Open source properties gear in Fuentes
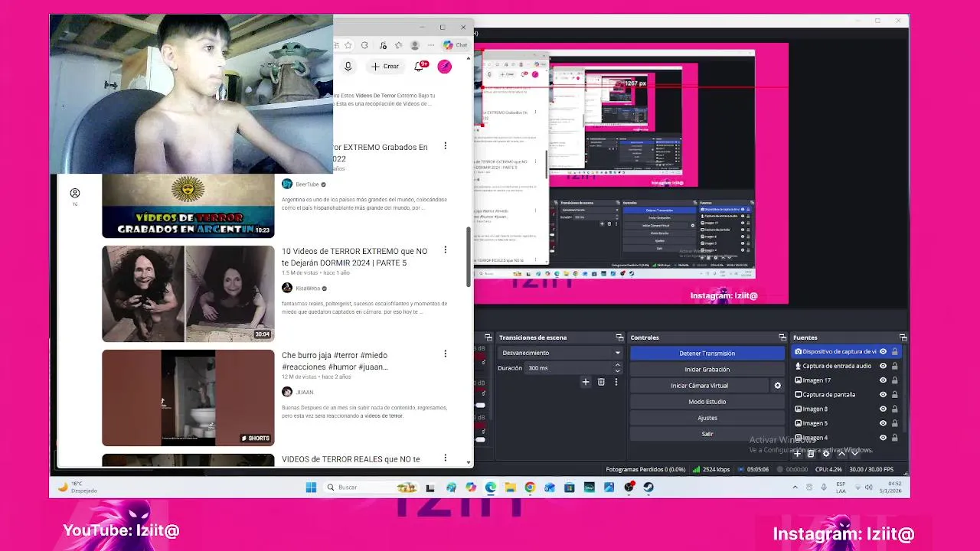Screen dimensions: 980x551 (x=825, y=454)
